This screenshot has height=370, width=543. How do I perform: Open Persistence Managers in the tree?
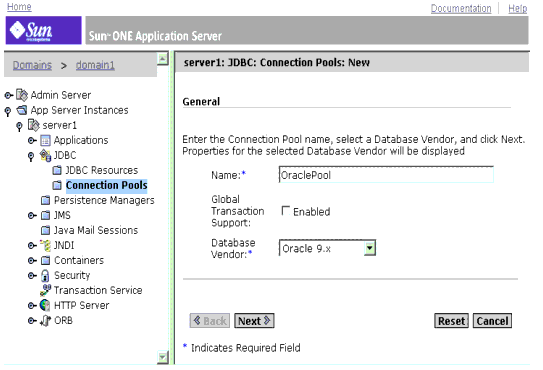pyautogui.click(x=104, y=200)
